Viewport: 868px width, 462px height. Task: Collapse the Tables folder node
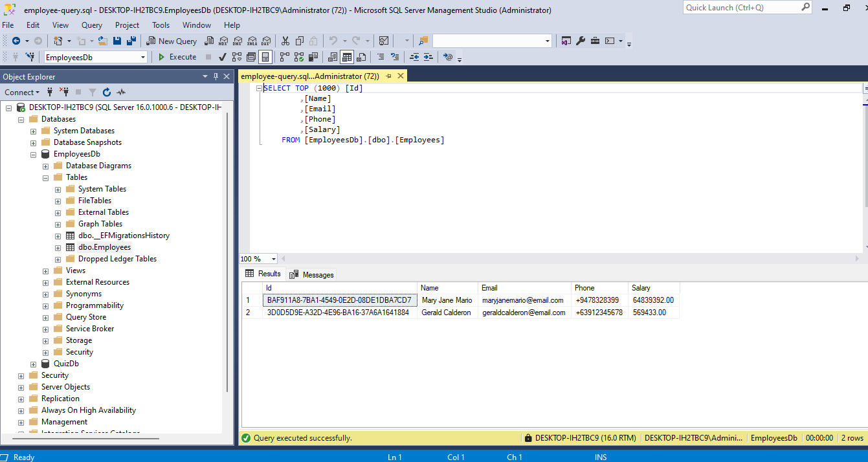(46, 177)
